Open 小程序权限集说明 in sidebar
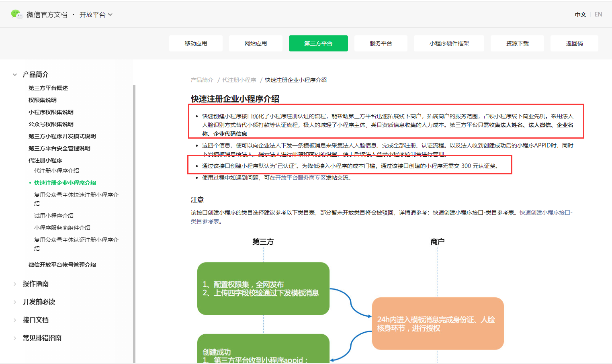Screen dimensions: 612x364 click(51, 112)
